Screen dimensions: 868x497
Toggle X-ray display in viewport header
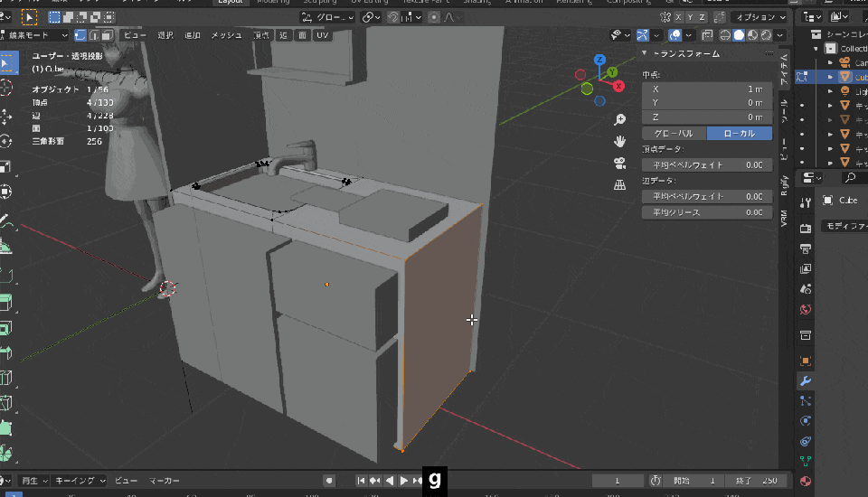[706, 35]
